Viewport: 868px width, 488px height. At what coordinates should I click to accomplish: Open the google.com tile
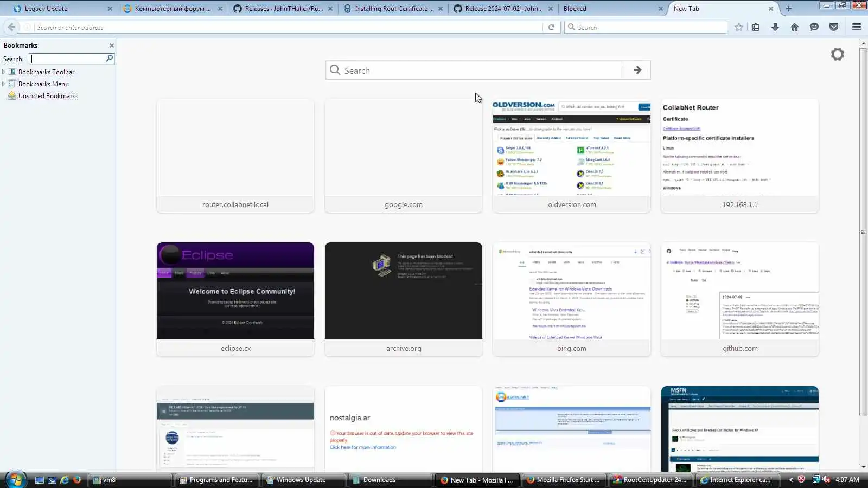point(404,156)
